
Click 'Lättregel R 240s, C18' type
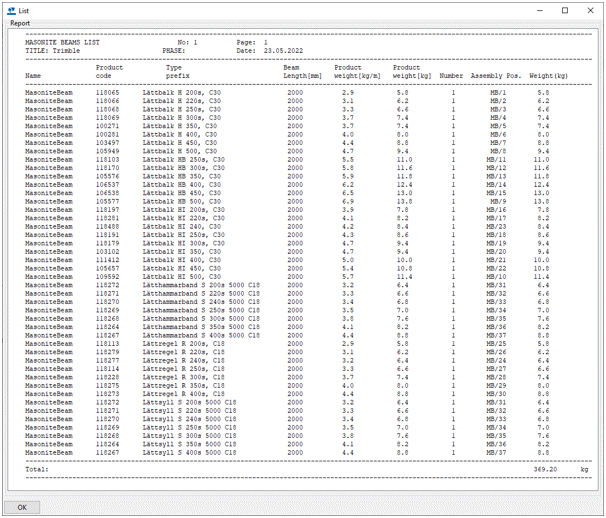184,361
